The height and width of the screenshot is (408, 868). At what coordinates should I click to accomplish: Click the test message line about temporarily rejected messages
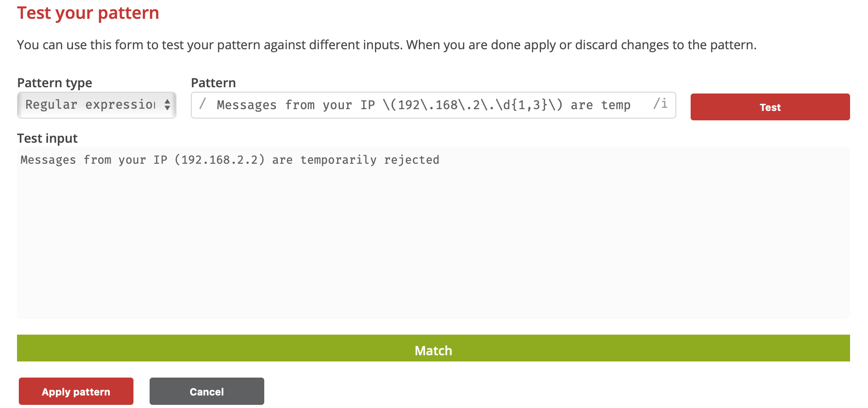coord(228,160)
